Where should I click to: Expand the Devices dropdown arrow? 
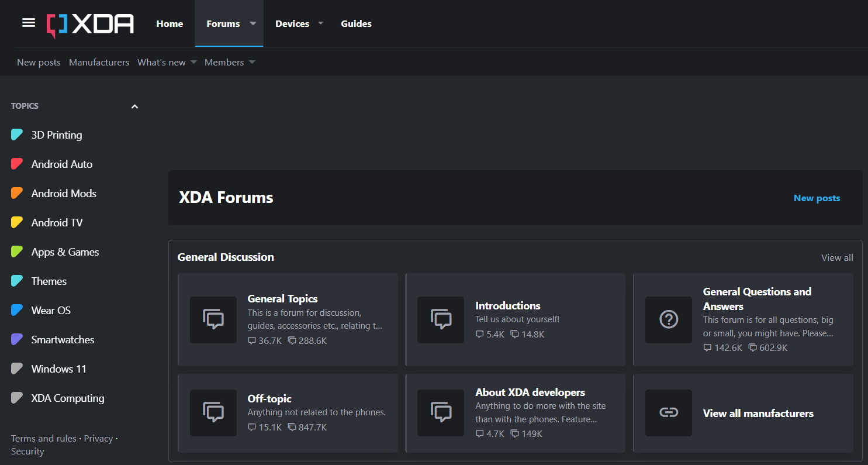pyautogui.click(x=320, y=23)
